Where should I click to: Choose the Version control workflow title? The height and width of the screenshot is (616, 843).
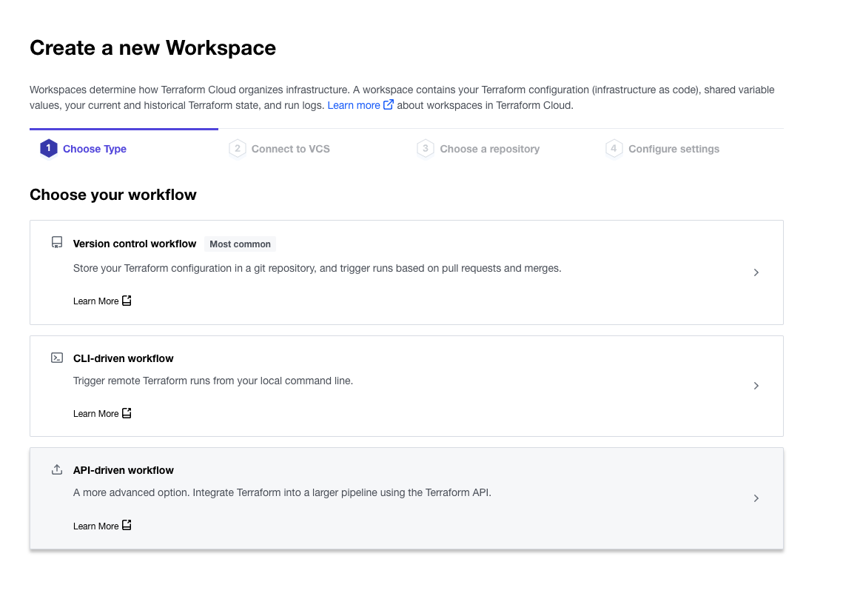tap(135, 244)
